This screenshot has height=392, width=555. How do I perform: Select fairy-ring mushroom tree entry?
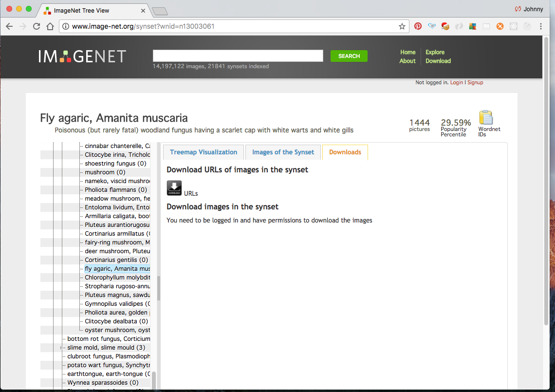pos(117,243)
